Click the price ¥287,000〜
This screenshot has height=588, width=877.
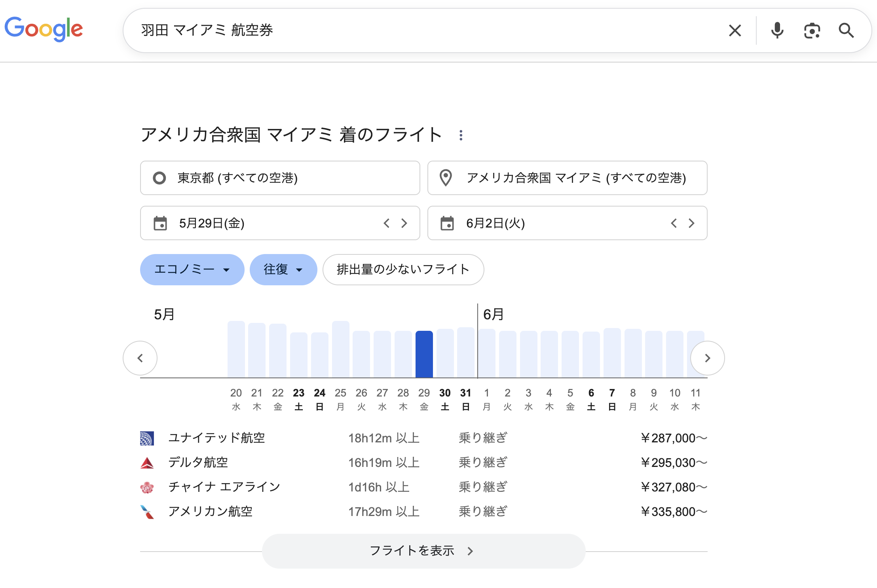(674, 438)
